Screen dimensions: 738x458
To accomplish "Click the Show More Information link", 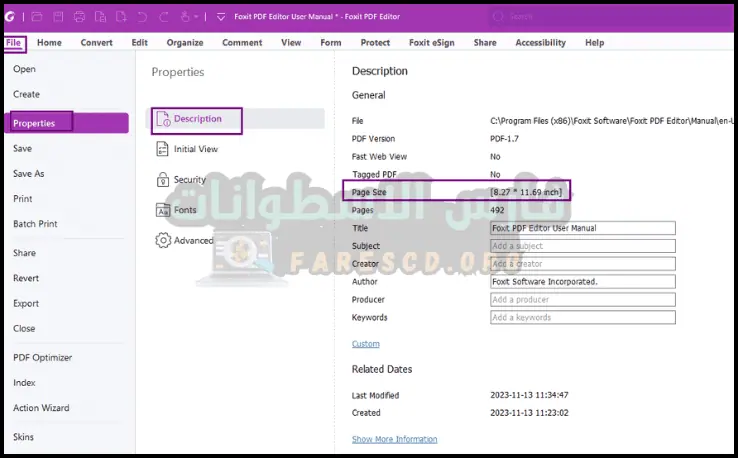I will (394, 439).
